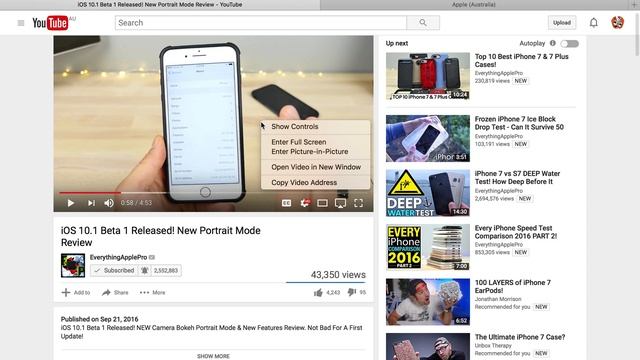Click the page vertical scrollbar

tap(637, 35)
